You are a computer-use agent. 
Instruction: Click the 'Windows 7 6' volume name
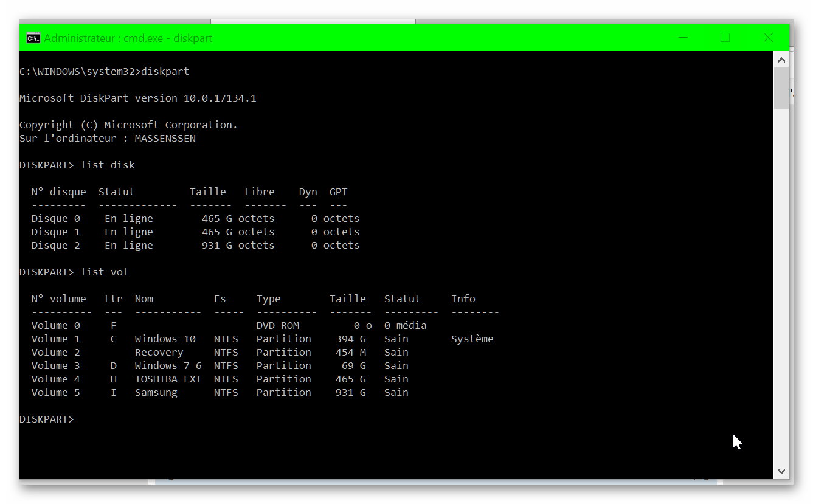(x=168, y=366)
